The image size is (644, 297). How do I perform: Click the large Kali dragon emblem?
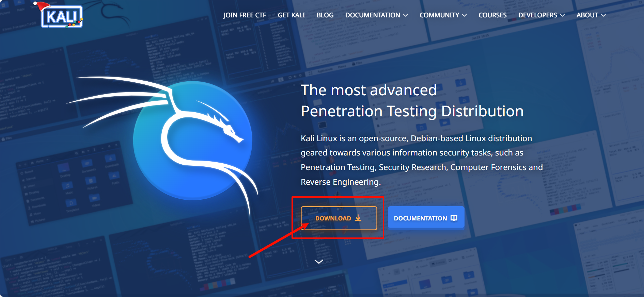(x=192, y=140)
